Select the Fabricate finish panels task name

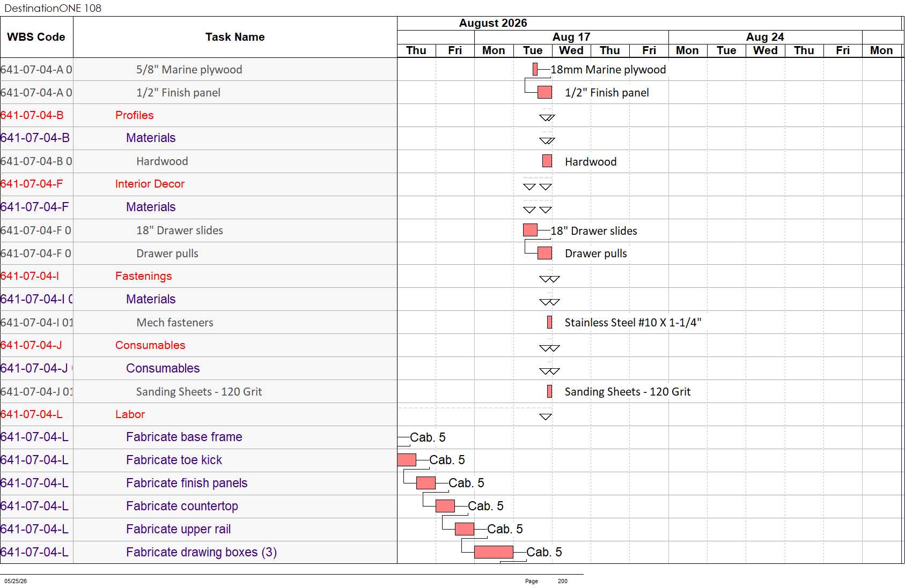[187, 483]
